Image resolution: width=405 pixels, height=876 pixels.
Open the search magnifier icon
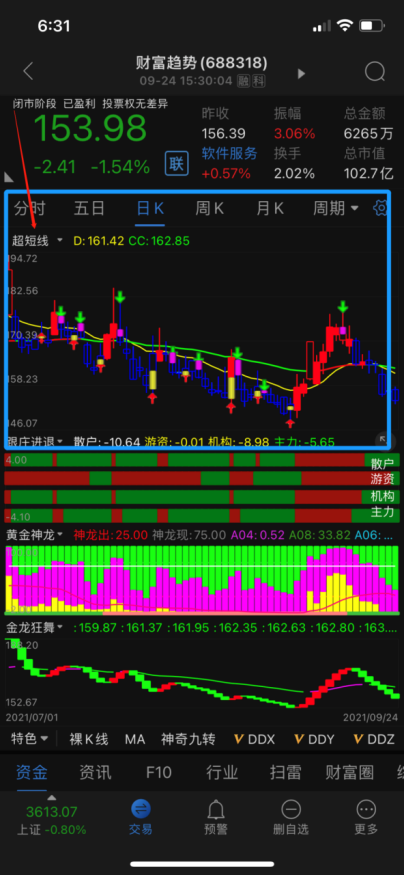click(375, 72)
